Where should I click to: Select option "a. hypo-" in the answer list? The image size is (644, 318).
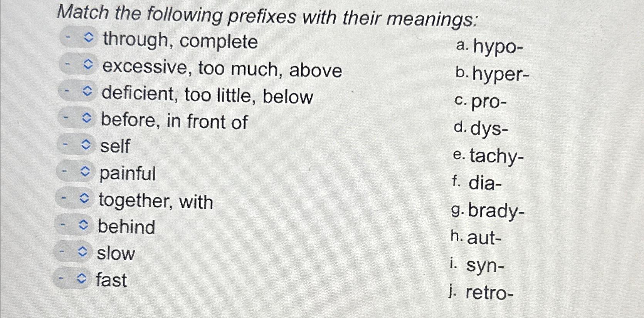pos(489,47)
